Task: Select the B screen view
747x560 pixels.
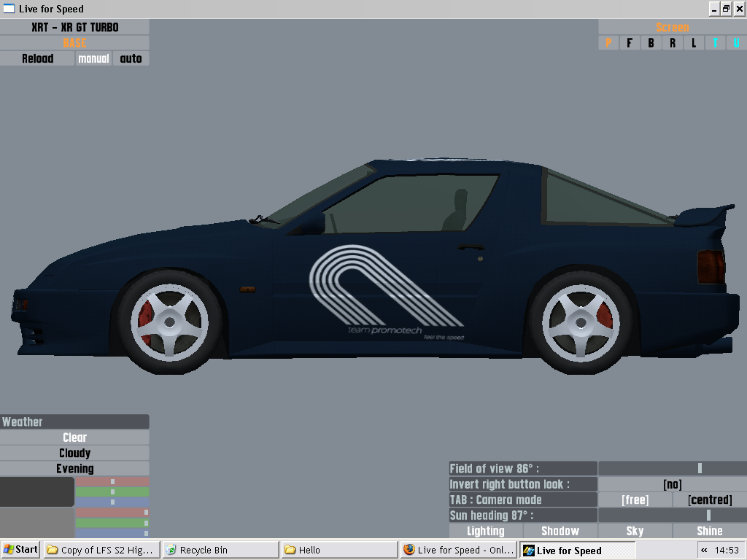Action: [651, 43]
